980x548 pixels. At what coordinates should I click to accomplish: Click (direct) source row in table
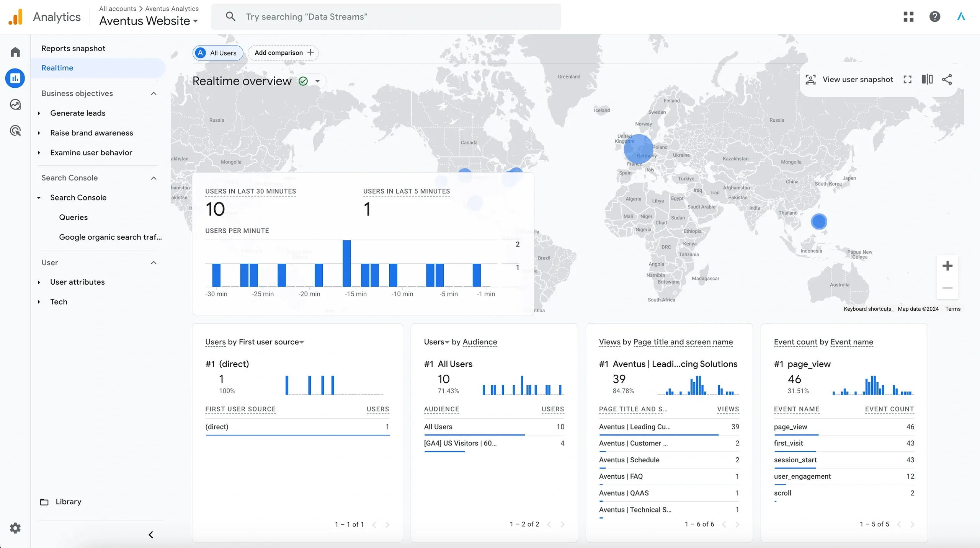tap(297, 427)
